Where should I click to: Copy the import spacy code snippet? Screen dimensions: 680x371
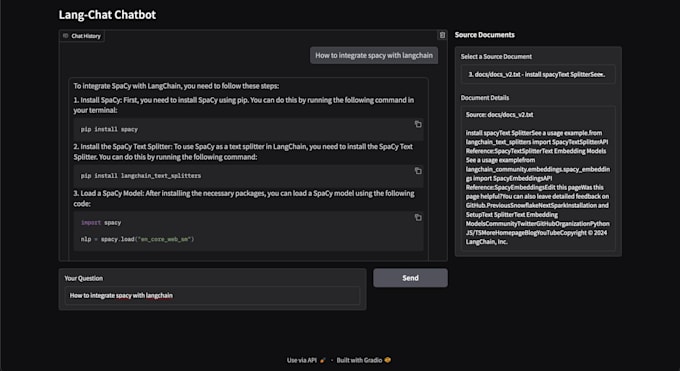click(418, 217)
